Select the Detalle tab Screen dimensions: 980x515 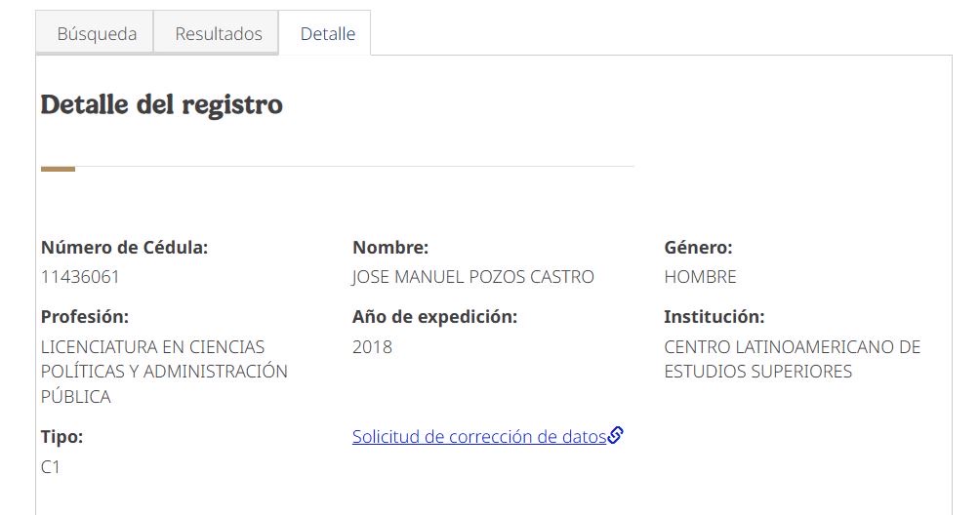tap(327, 34)
